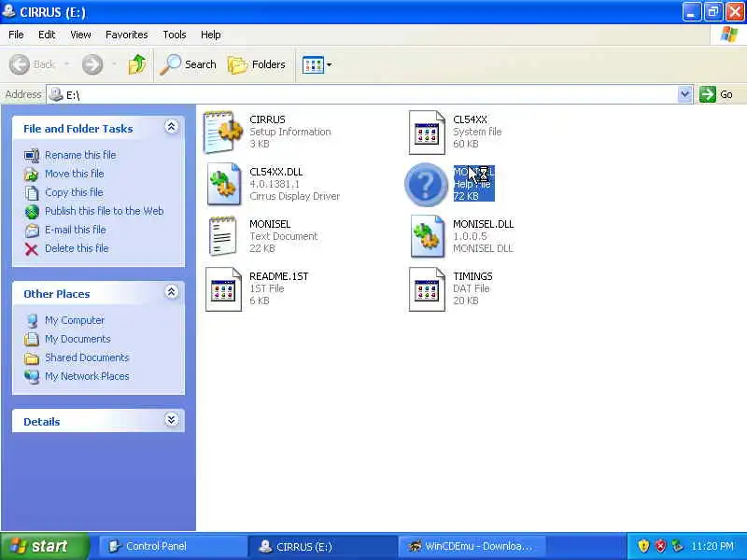Click the Forward arrow toolbar button
Image resolution: width=747 pixels, height=560 pixels.
click(x=92, y=64)
